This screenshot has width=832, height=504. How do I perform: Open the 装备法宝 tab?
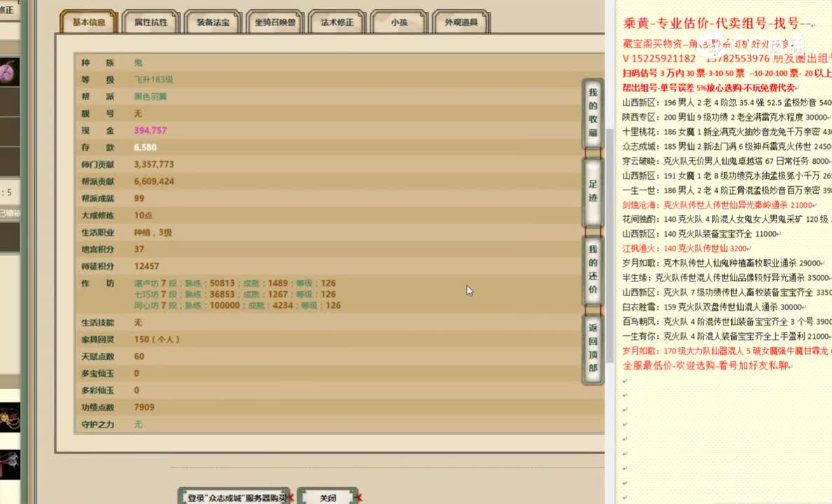point(213,22)
